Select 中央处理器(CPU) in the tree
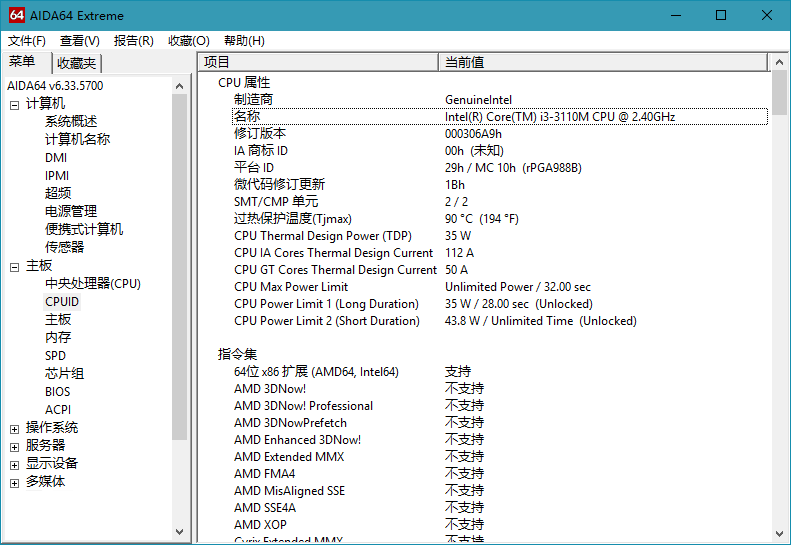 tap(93, 284)
